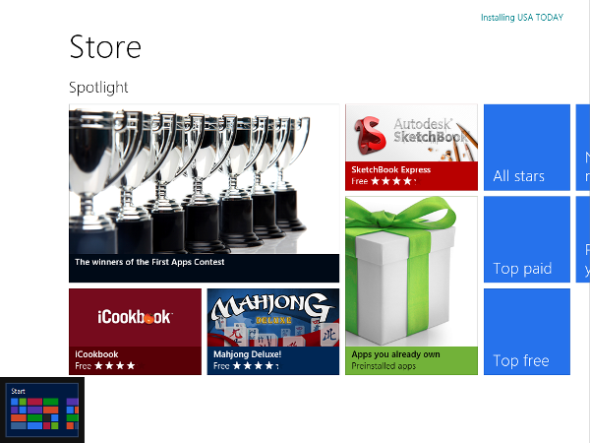Click the Installing USA TODAY status link
Image resolution: width=590 pixels, height=443 pixels.
pos(522,17)
